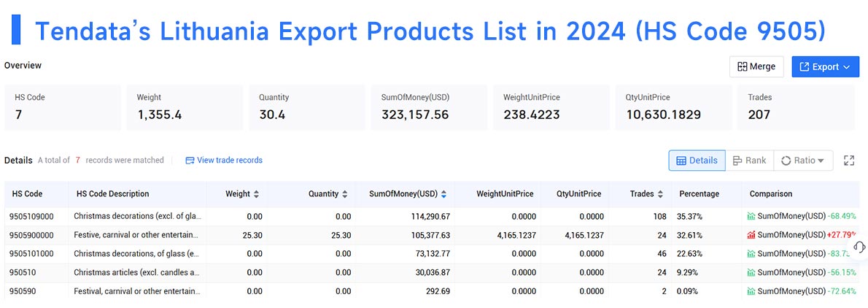The image size is (868, 308).
Task: Click the WeightUnitPrice card showing 238.4223
Action: tap(551, 107)
